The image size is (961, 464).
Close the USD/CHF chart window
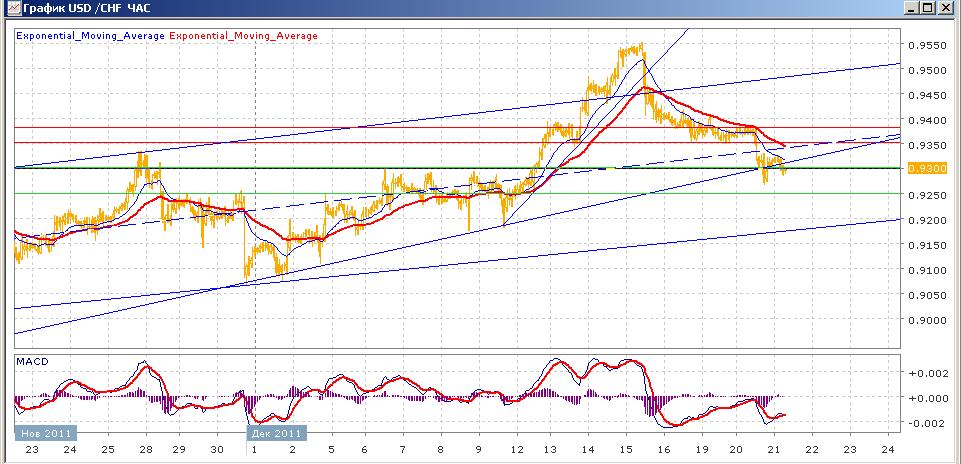coord(945,8)
